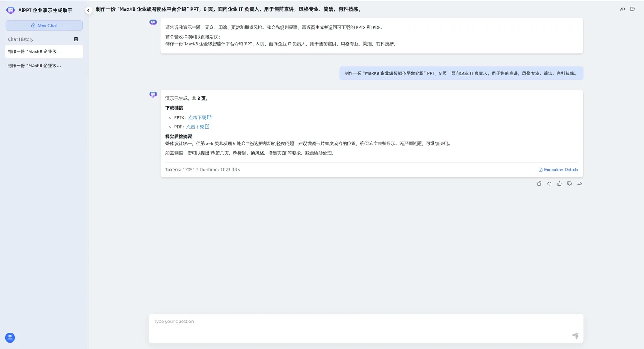The width and height of the screenshot is (644, 349).
Task: Open the unselected MaxKB chat history entry
Action: [x=44, y=66]
